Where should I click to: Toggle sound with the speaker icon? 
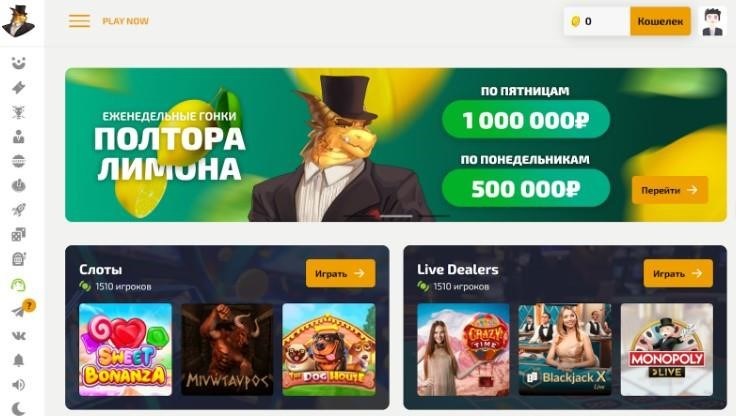[18, 385]
